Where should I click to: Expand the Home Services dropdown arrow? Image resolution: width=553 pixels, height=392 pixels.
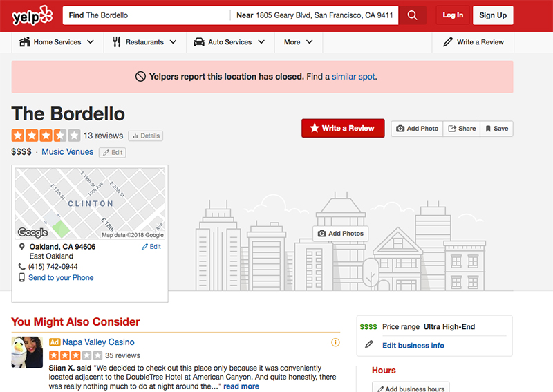pyautogui.click(x=91, y=42)
